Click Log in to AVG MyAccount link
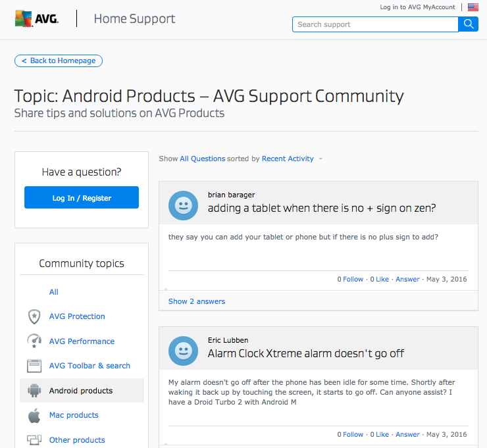Viewport: 487px width, 448px height. pos(417,7)
